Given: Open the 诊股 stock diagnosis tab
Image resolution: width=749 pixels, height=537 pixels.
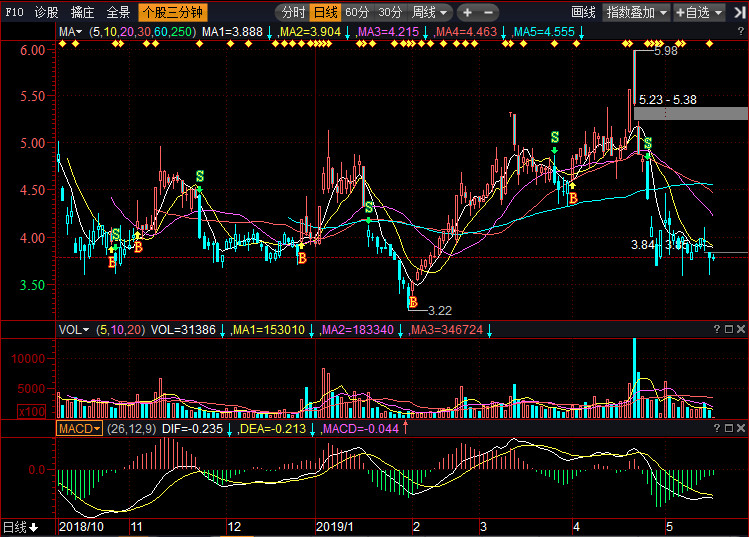Looking at the screenshot, I should tap(46, 13).
